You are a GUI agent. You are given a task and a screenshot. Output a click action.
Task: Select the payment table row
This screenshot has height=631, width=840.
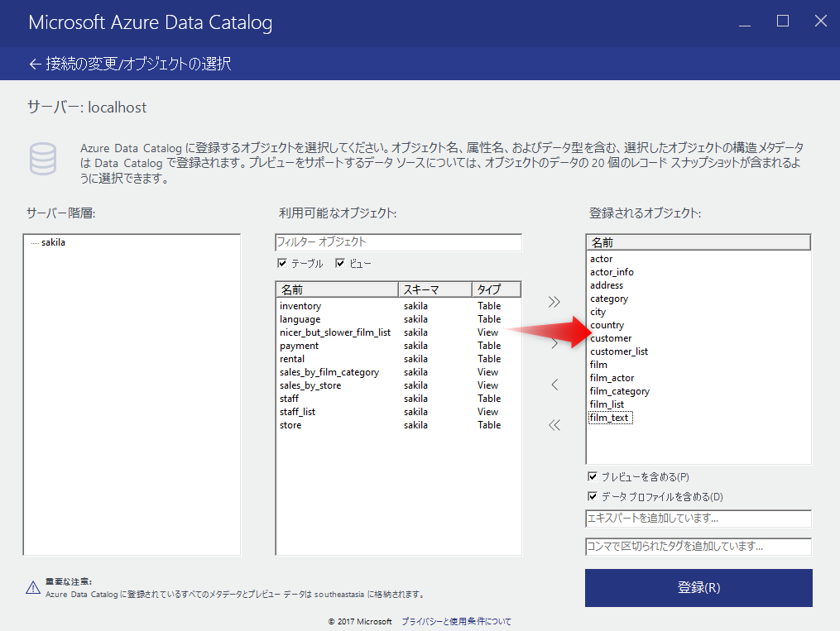coord(398,346)
